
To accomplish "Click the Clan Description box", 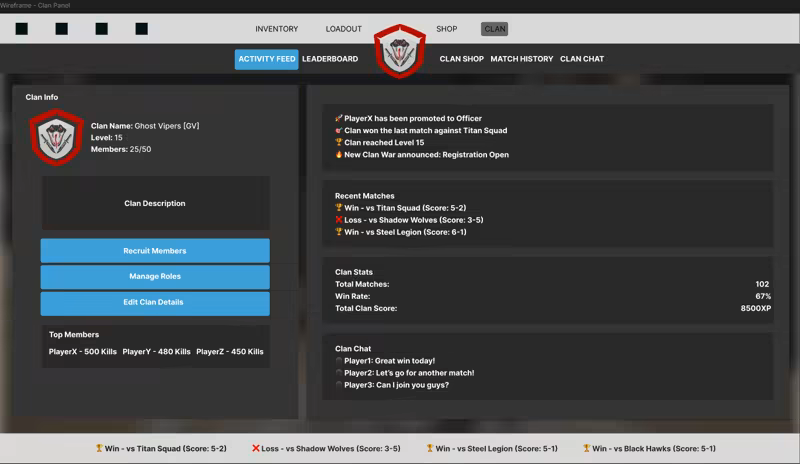I will click(155, 203).
